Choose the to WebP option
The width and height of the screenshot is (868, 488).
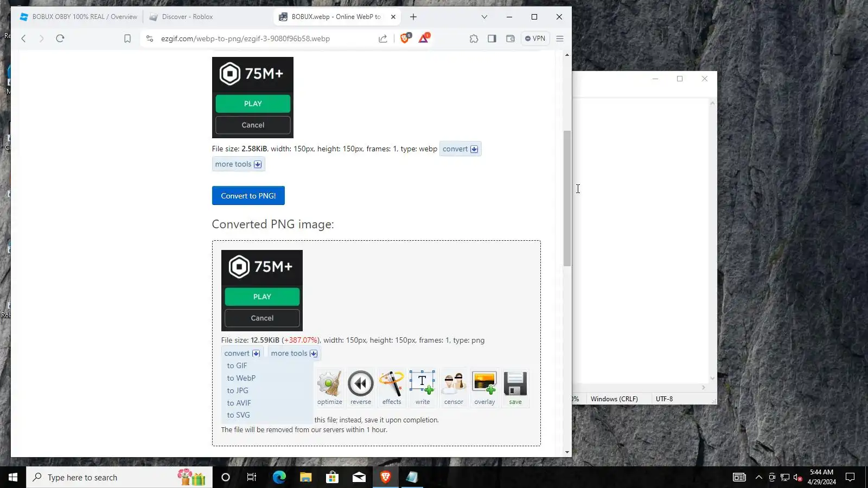pyautogui.click(x=241, y=378)
